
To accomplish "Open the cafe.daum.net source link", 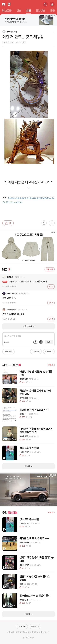I will (28, 200).
